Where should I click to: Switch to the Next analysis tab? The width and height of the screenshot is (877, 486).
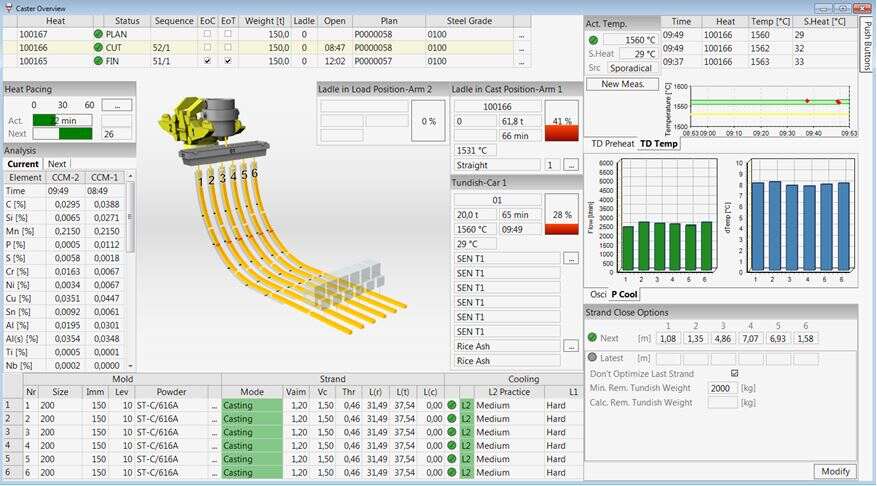click(x=57, y=164)
